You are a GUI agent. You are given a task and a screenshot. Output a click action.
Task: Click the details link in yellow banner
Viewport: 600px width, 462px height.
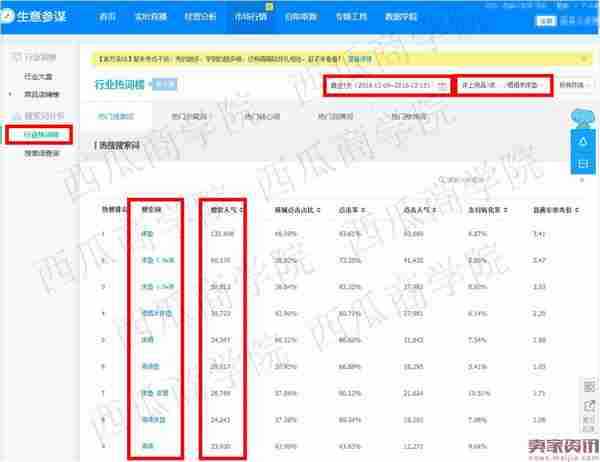[360, 59]
